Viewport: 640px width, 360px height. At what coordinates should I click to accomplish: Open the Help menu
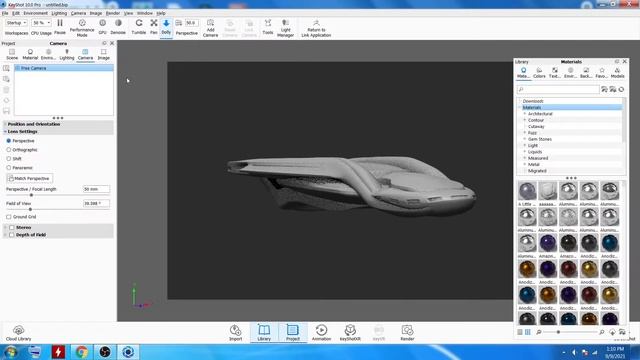(x=161, y=13)
